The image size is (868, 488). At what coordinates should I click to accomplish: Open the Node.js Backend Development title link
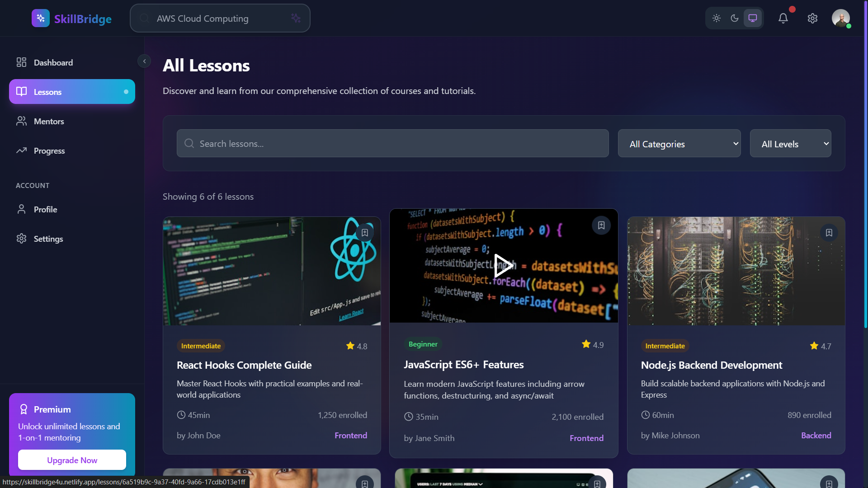pos(711,365)
